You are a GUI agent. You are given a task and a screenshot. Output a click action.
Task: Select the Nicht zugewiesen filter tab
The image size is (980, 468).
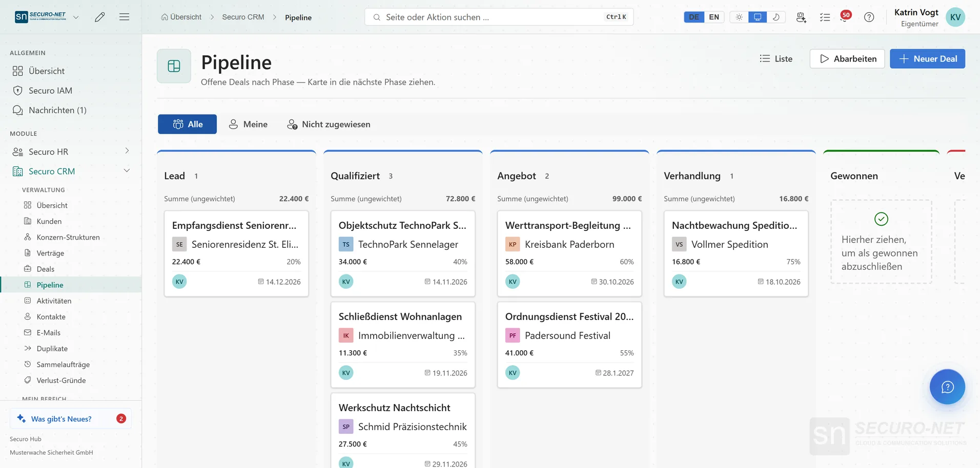[329, 124]
